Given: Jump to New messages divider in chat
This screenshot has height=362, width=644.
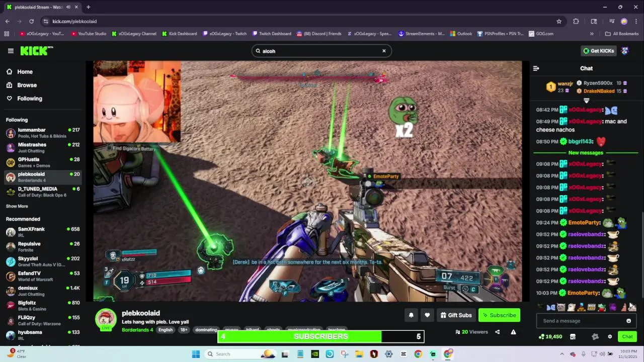Looking at the screenshot, I should coord(585,153).
